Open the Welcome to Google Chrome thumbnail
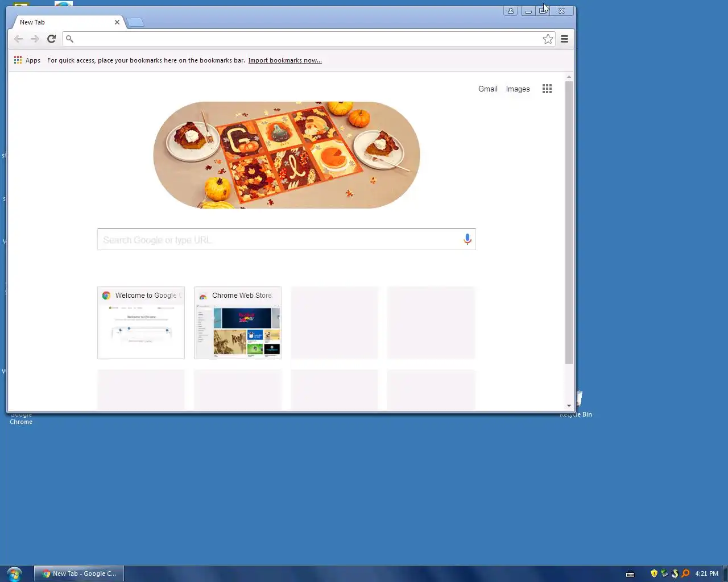 (x=141, y=323)
